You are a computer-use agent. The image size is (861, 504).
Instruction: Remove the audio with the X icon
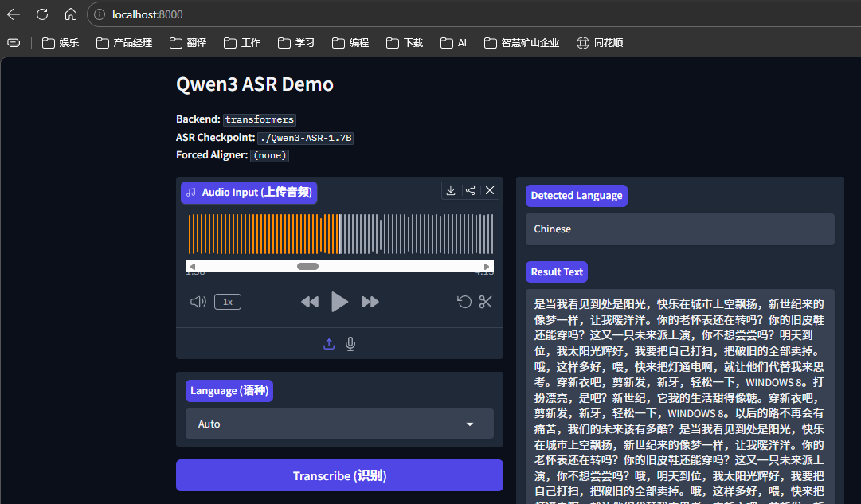(490, 190)
